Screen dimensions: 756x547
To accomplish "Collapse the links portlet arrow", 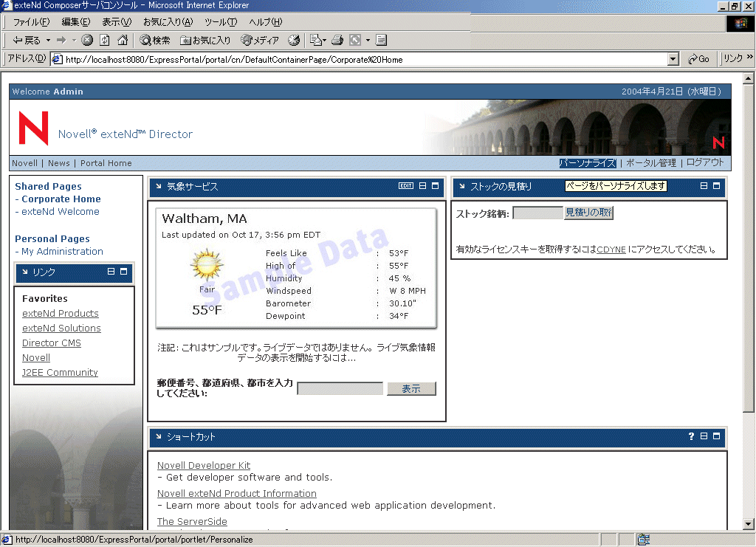I will pyautogui.click(x=25, y=272).
